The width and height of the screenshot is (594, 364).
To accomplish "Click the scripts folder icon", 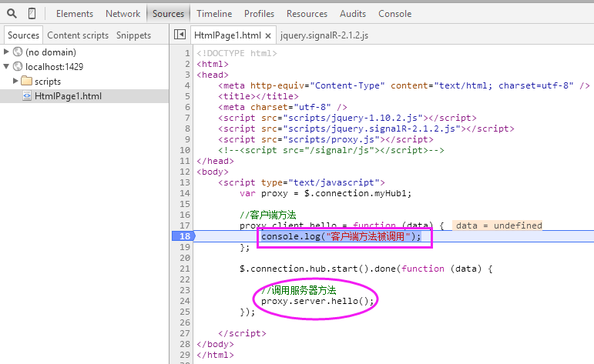I will point(26,81).
